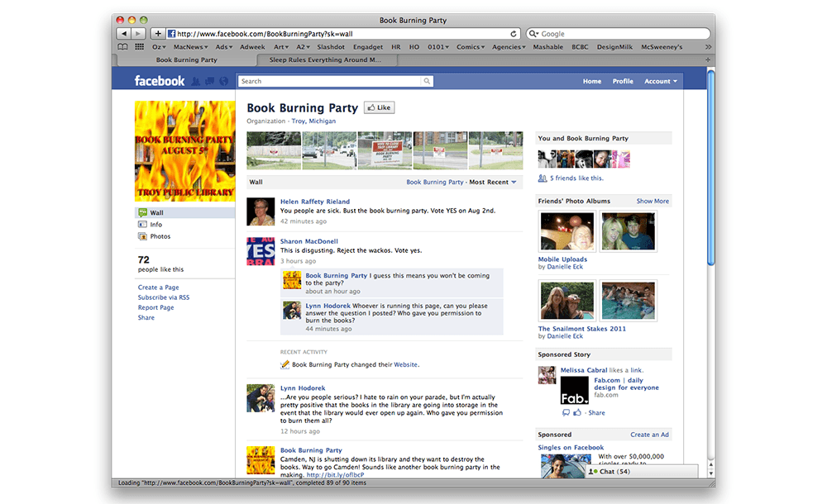
Task: Open the Slashdot bookmark
Action: click(x=331, y=47)
